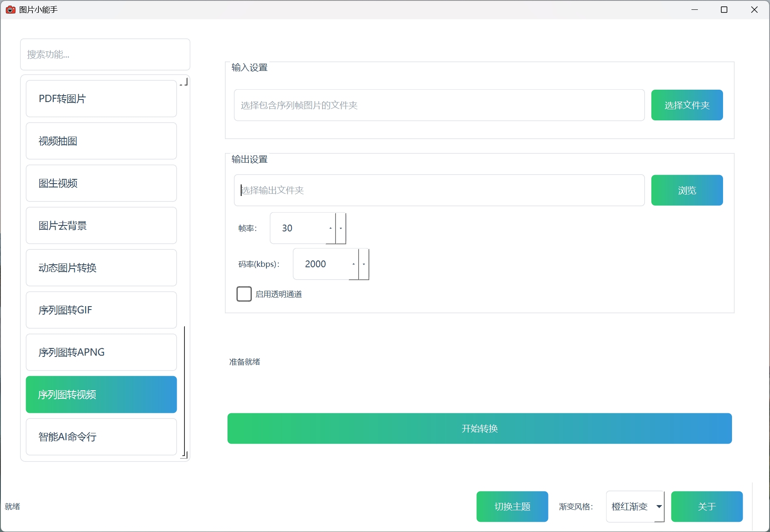Increase 码率(kbps) with up arrow
The height and width of the screenshot is (532, 770).
[354, 264]
